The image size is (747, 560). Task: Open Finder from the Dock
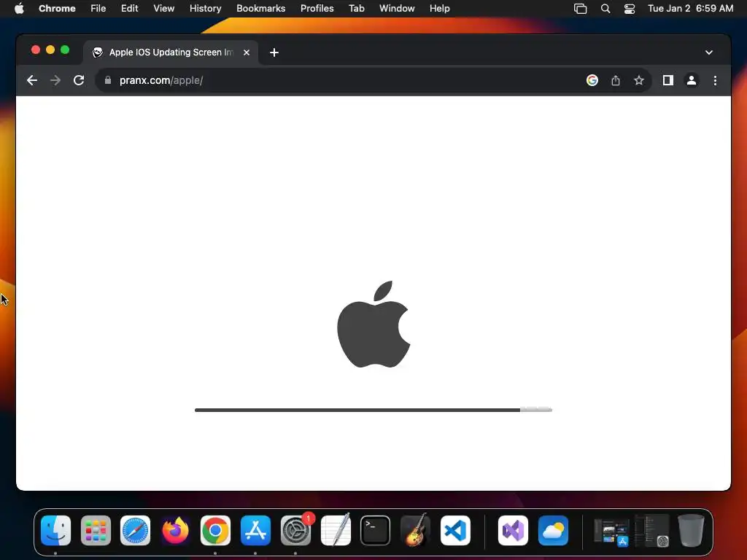[55, 531]
